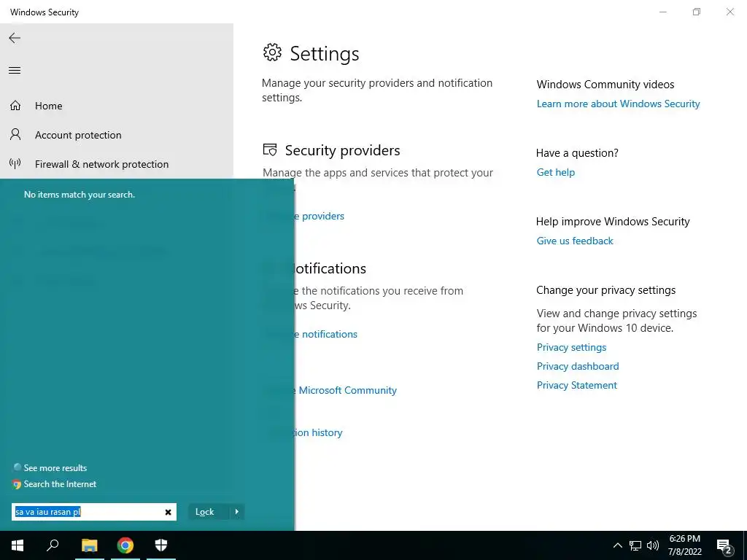Viewport: 747px width, 560px height.
Task: Open the Privacy Statement link
Action: click(x=576, y=385)
